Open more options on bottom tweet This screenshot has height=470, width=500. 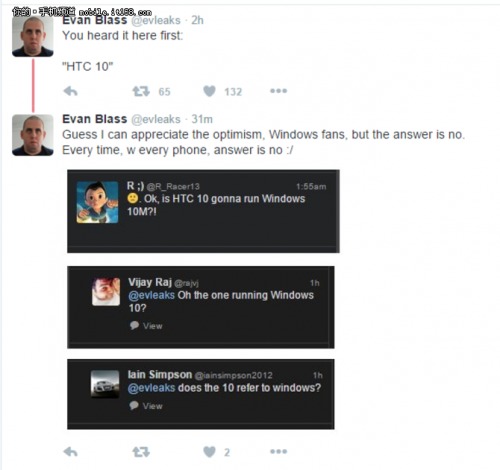(x=278, y=451)
